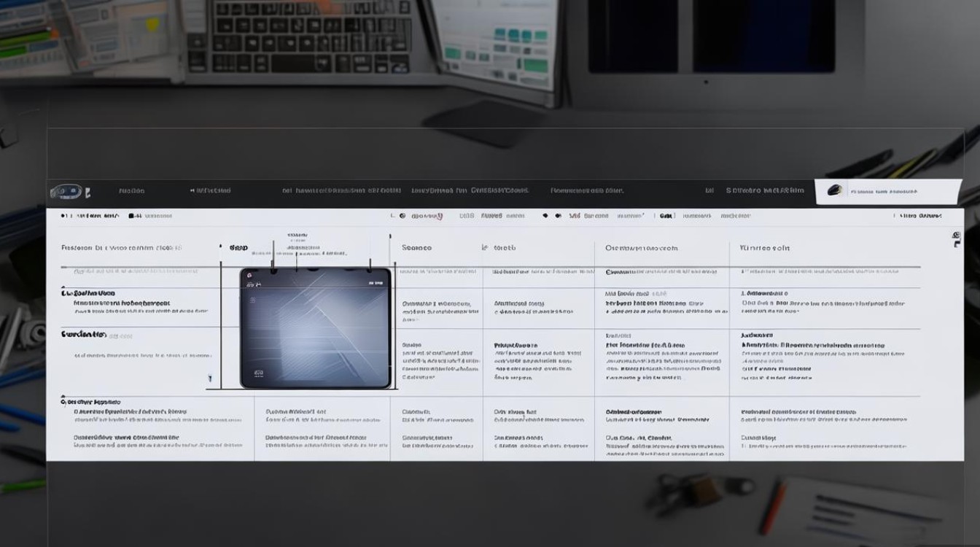980x547 pixels.
Task: Click the small icon at the page's right edge
Action: (956, 239)
